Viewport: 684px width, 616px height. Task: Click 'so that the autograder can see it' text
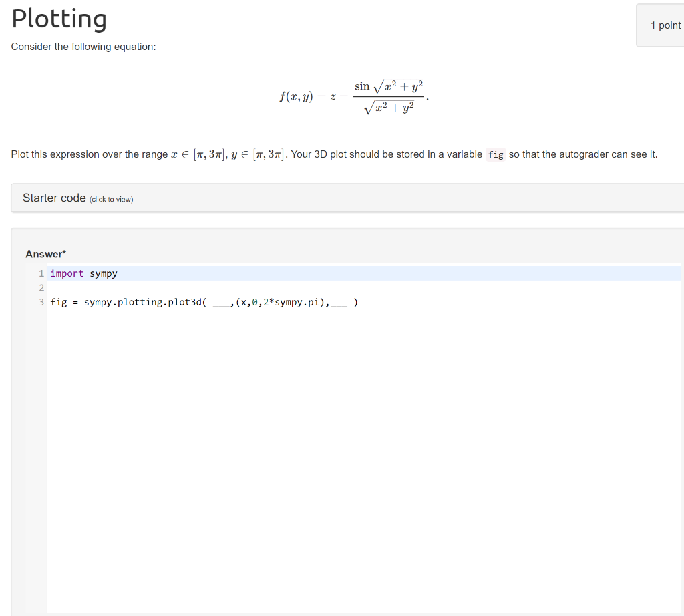pos(582,154)
